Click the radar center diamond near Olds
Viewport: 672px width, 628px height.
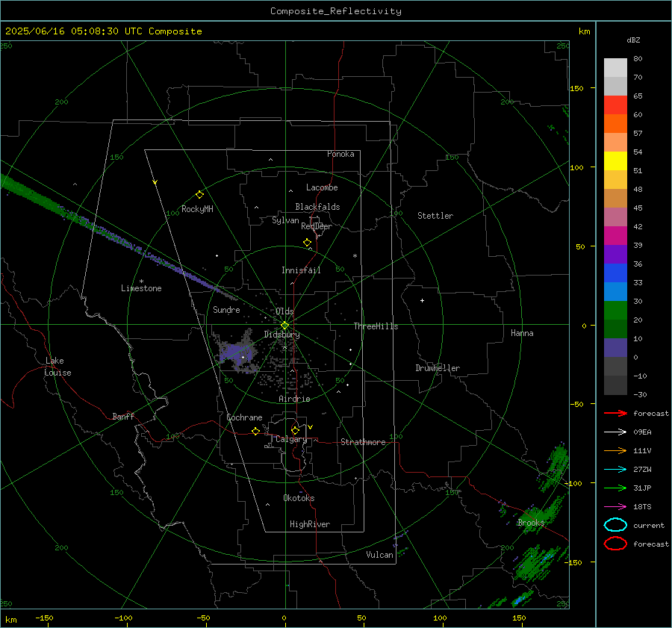[x=285, y=326]
